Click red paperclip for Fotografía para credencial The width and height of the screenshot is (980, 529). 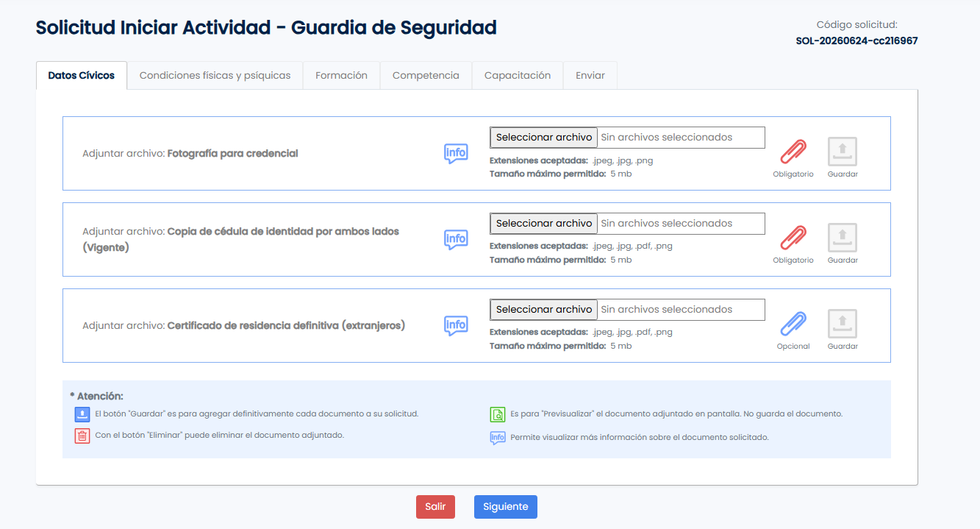793,152
